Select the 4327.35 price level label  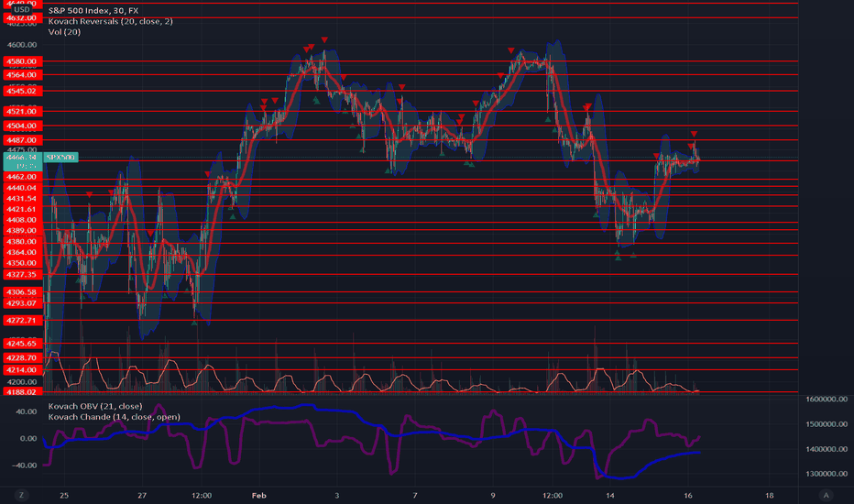pyautogui.click(x=22, y=275)
